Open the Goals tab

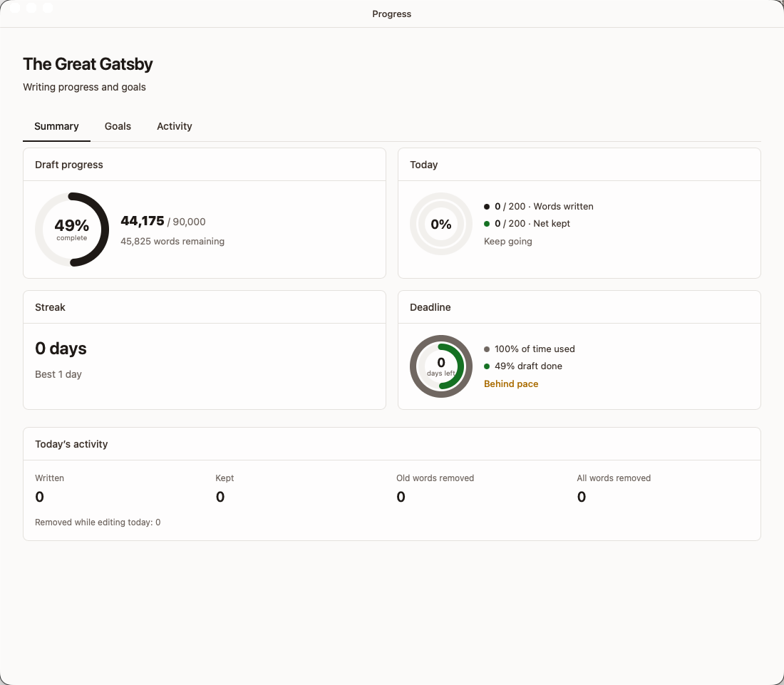(x=118, y=126)
